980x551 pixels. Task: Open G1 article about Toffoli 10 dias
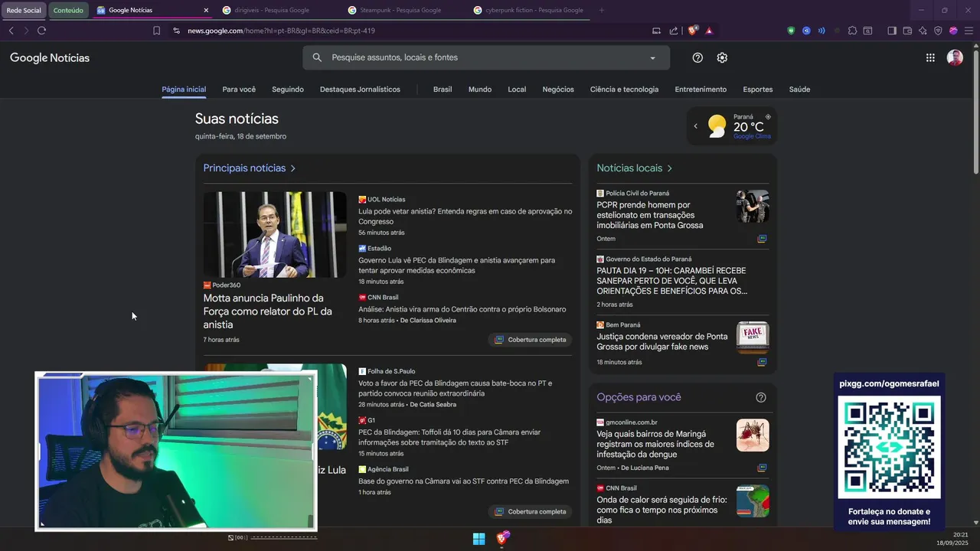tap(449, 438)
